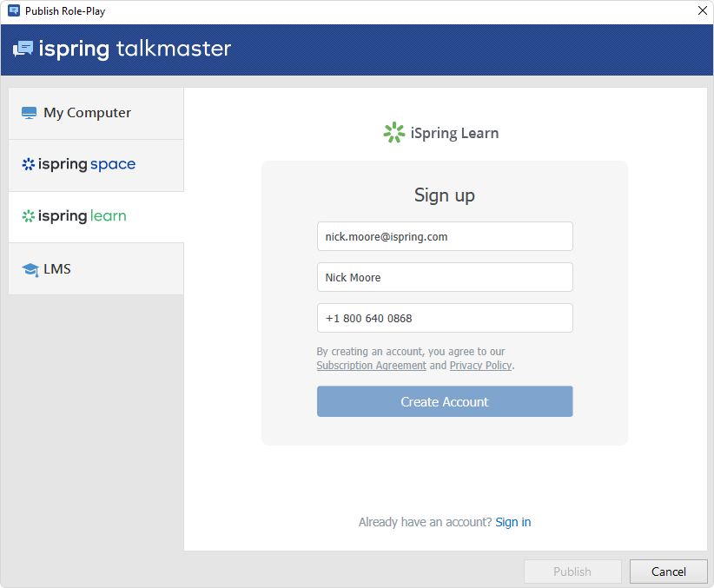Select the phone number input field
714x588 pixels.
[444, 318]
